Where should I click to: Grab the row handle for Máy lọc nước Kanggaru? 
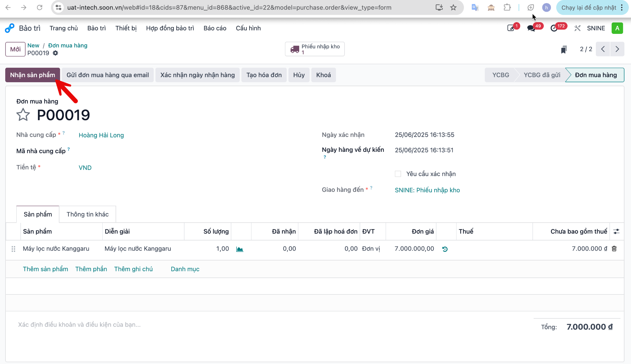tap(13, 249)
